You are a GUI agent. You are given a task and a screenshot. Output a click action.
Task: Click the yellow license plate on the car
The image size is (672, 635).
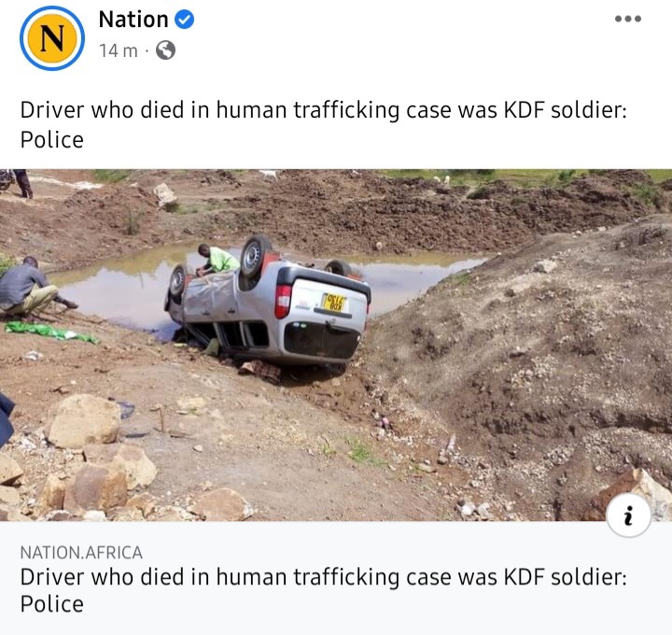(x=334, y=303)
